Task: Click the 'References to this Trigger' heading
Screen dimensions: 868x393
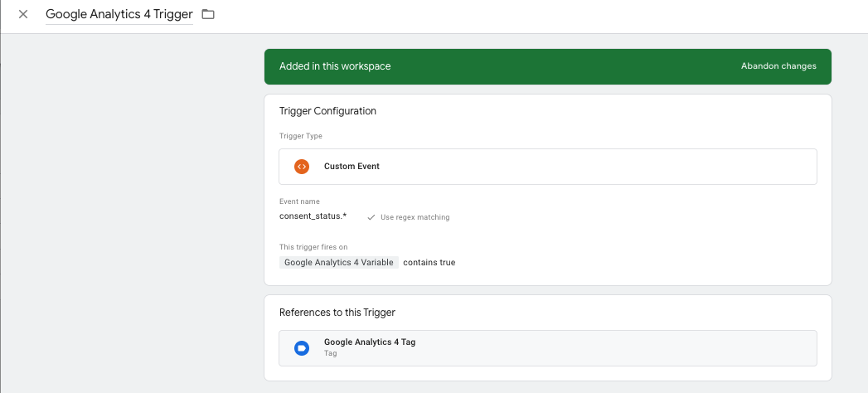Action: coord(337,313)
